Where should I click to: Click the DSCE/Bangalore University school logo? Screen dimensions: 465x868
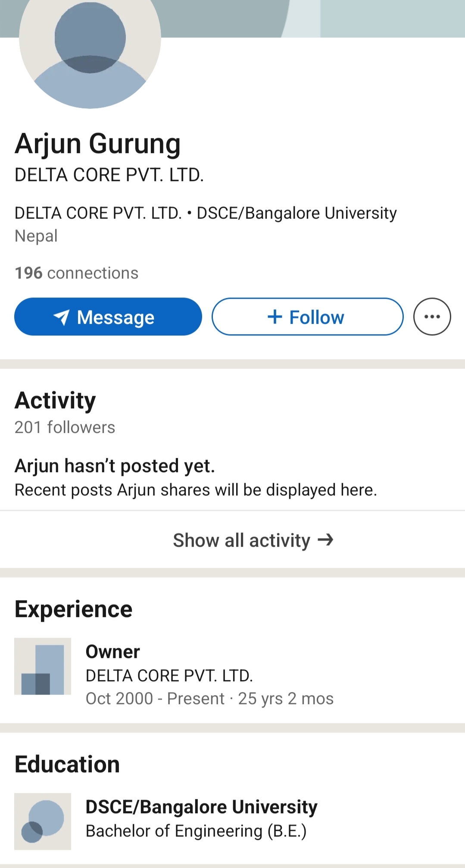click(43, 821)
